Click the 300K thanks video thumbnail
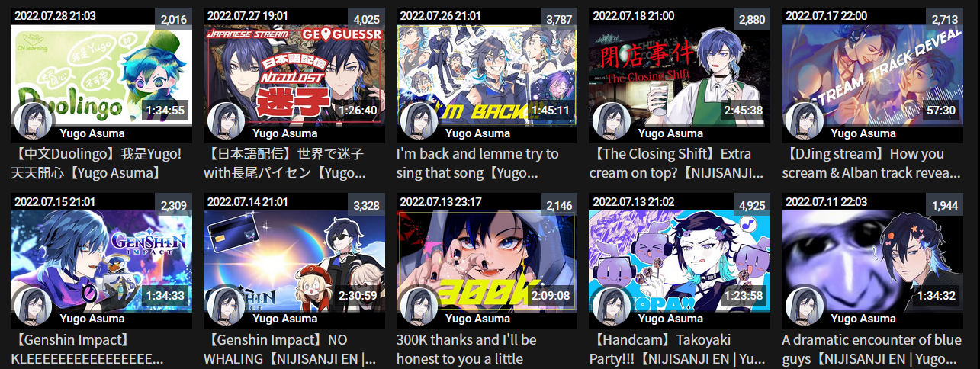The height and width of the screenshot is (369, 980). click(487, 259)
